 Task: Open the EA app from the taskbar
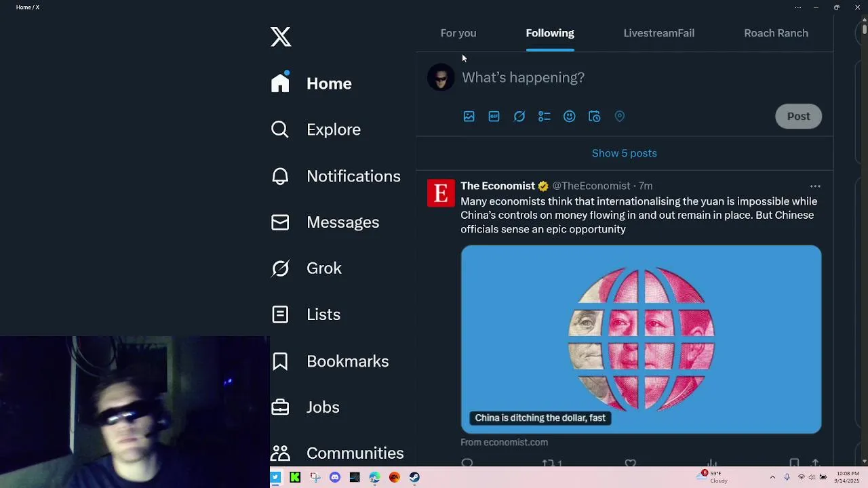(395, 477)
